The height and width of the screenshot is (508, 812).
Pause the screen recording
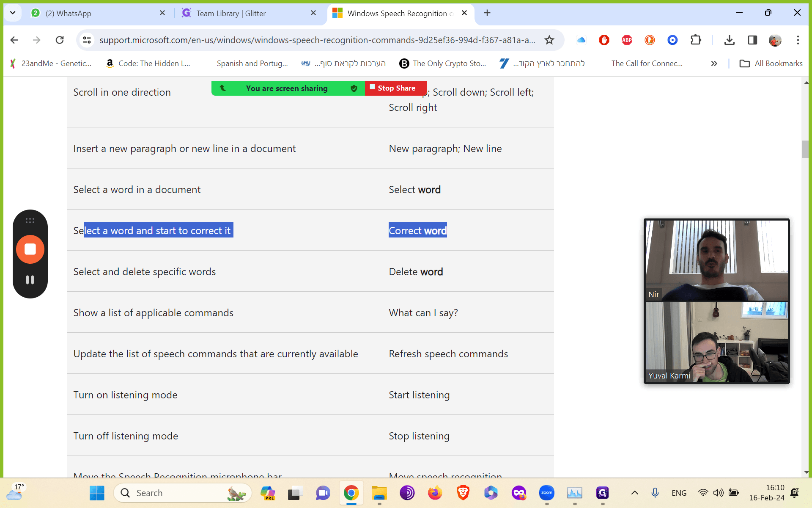point(30,280)
